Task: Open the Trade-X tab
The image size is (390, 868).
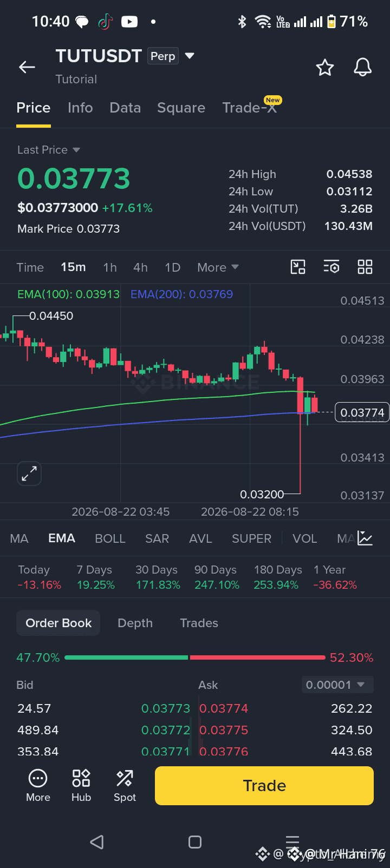Action: point(250,108)
